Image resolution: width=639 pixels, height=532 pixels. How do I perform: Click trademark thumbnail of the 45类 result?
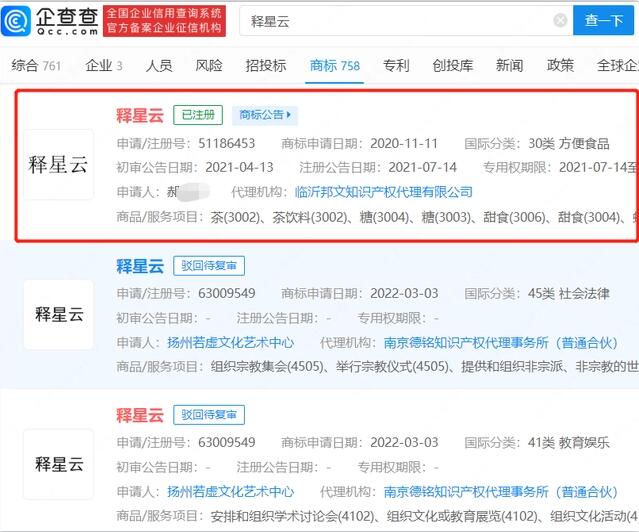coord(58,314)
